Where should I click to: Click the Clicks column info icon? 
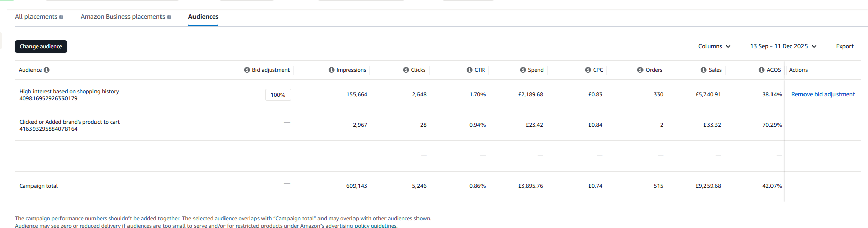point(406,70)
